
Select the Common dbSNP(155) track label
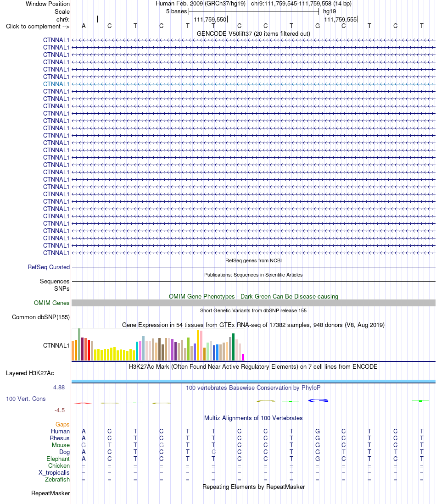tap(41, 317)
